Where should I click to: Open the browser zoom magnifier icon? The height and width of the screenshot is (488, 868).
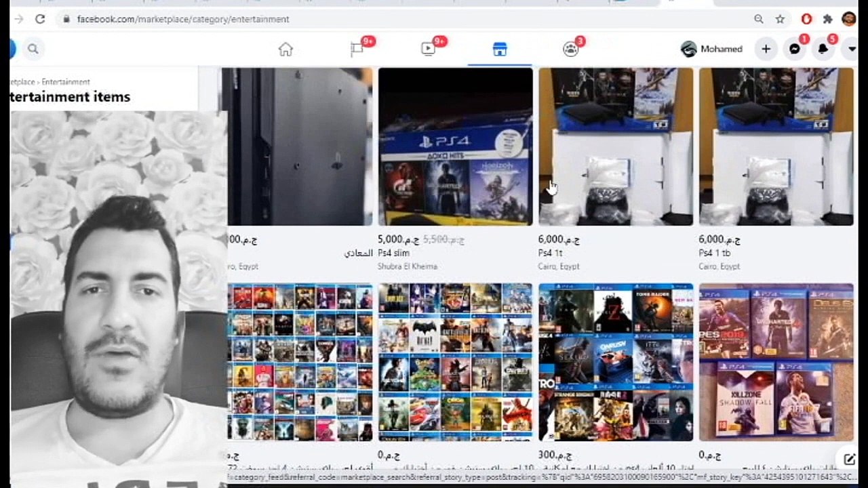tap(759, 19)
